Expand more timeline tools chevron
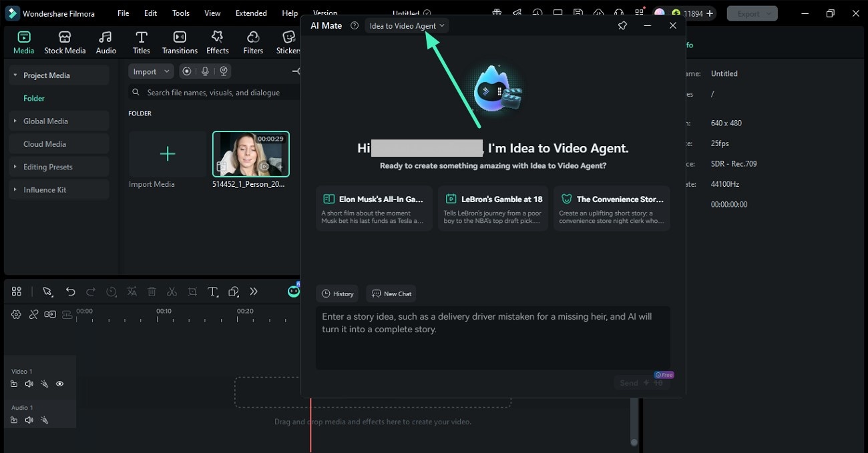 pos(254,292)
